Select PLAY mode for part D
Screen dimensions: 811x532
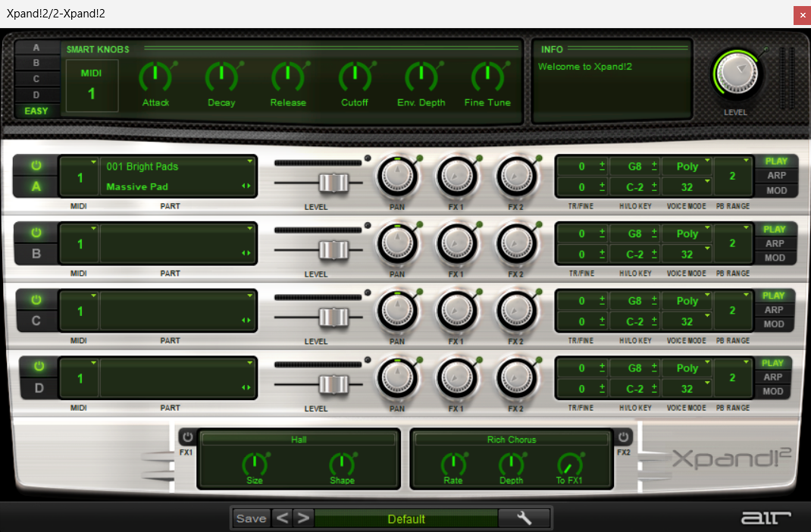[772, 363]
